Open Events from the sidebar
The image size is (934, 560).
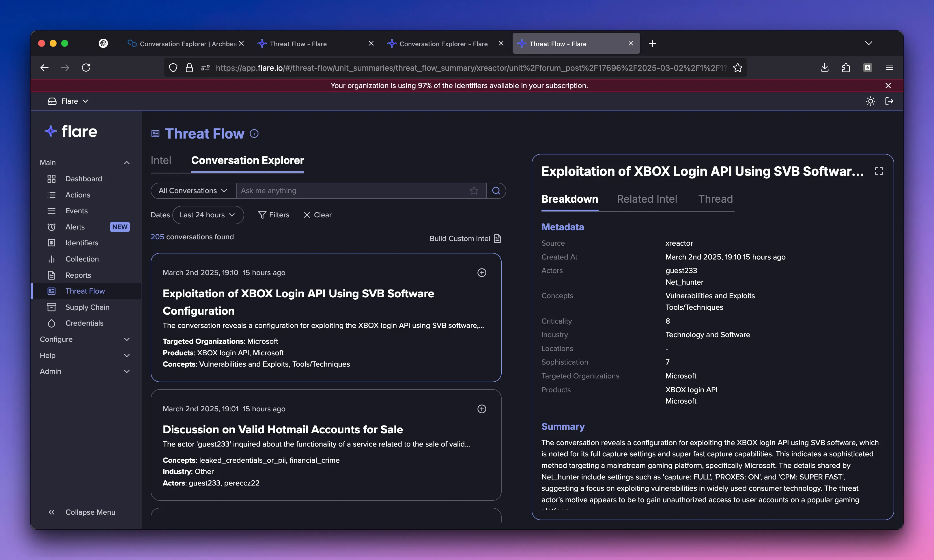click(x=76, y=210)
